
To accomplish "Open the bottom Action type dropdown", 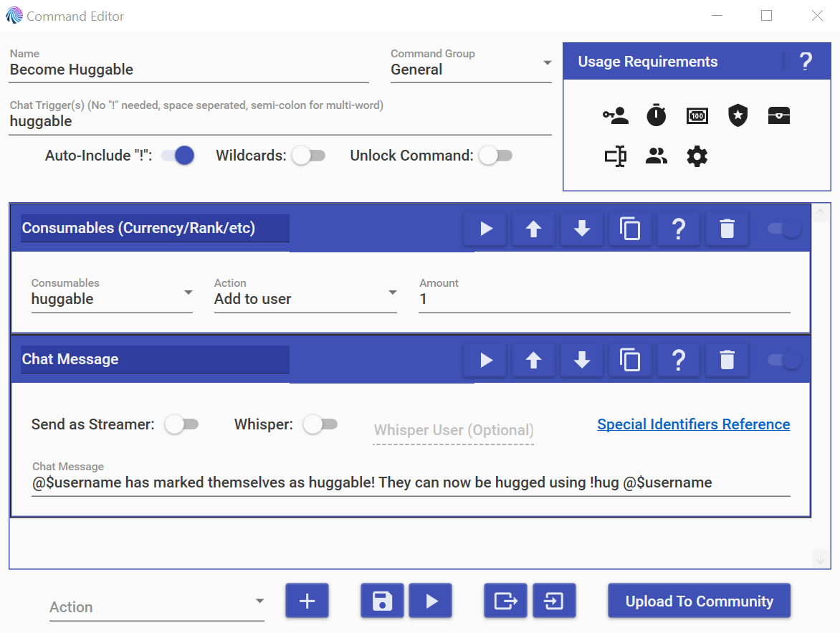I will pyautogui.click(x=156, y=606).
